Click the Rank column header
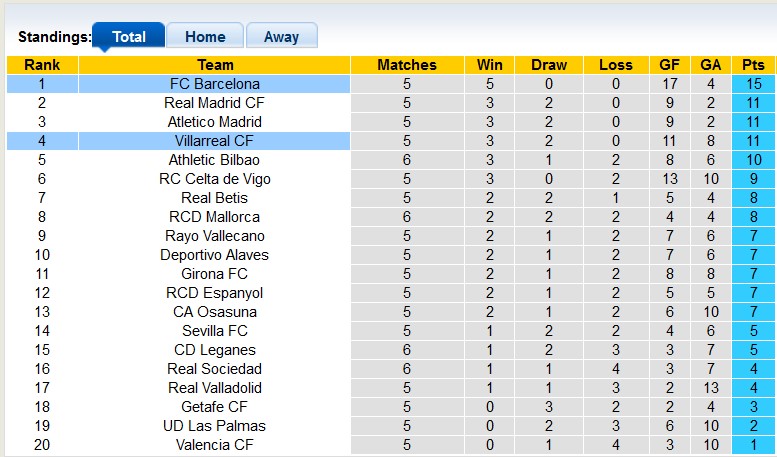This screenshot has height=457, width=777. tap(42, 65)
